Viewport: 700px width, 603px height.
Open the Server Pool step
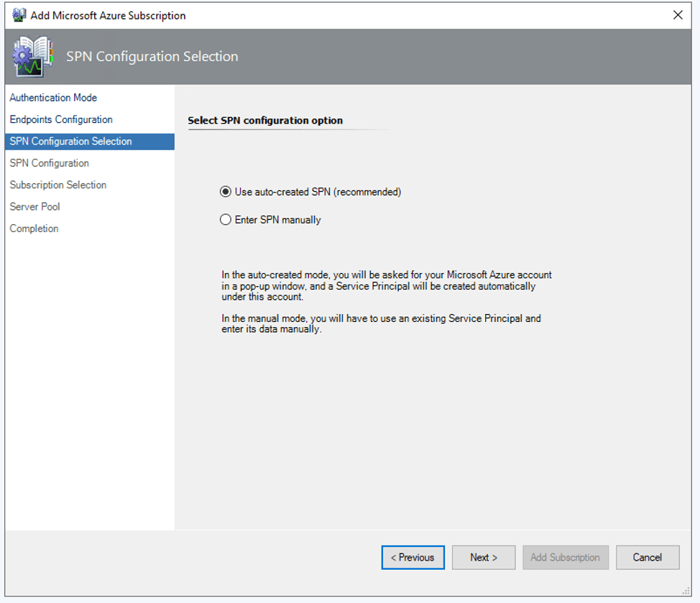click(34, 207)
